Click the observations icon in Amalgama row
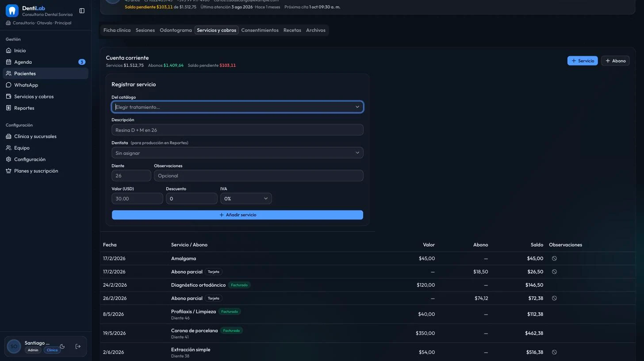The height and width of the screenshot is (361, 644). point(554,258)
